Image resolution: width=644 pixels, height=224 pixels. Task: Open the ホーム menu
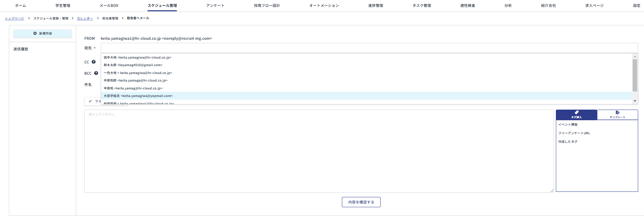21,5
